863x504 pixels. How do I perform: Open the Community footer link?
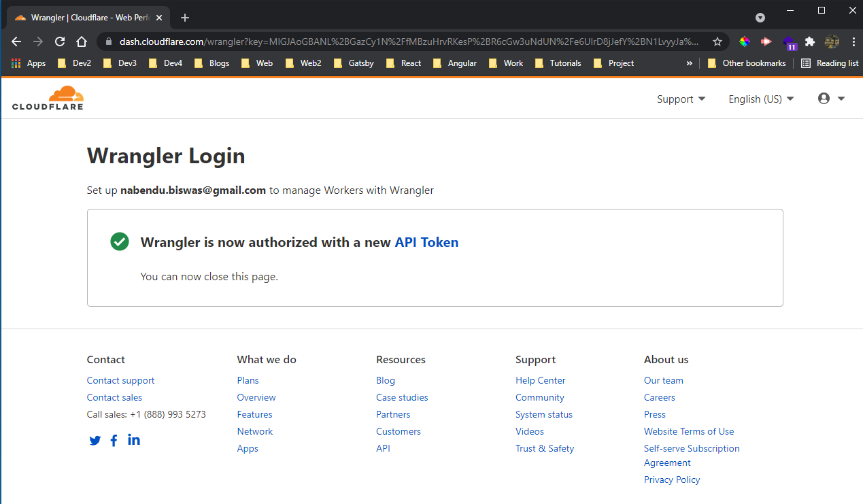point(540,397)
